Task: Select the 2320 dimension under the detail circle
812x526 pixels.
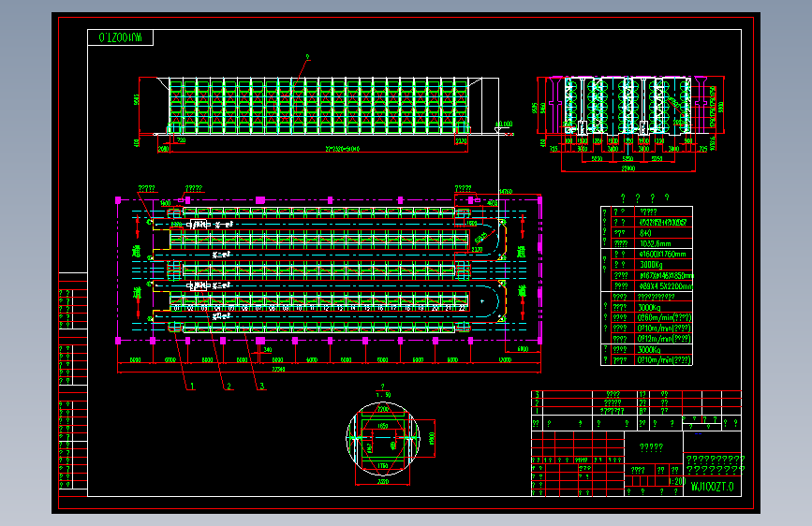Action: [383, 481]
